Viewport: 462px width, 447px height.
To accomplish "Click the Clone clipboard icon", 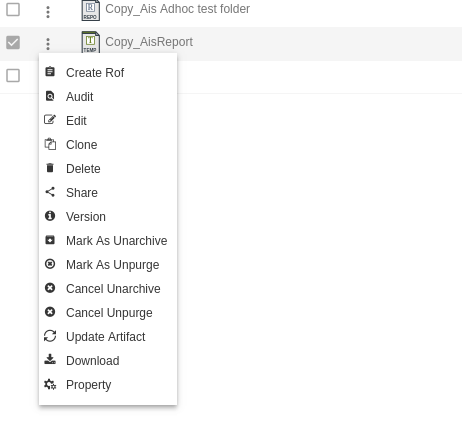I will (x=50, y=144).
